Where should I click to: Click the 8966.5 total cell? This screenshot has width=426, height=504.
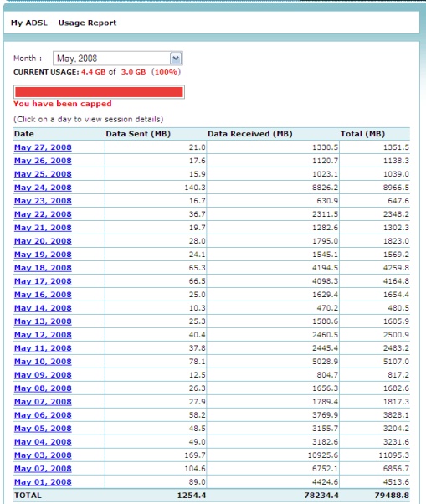tap(396, 188)
